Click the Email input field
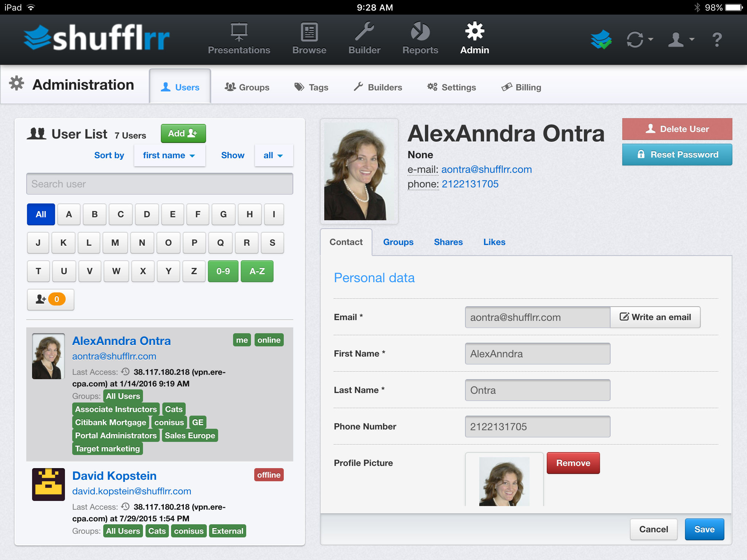Viewport: 747px width, 560px height. 537,317
